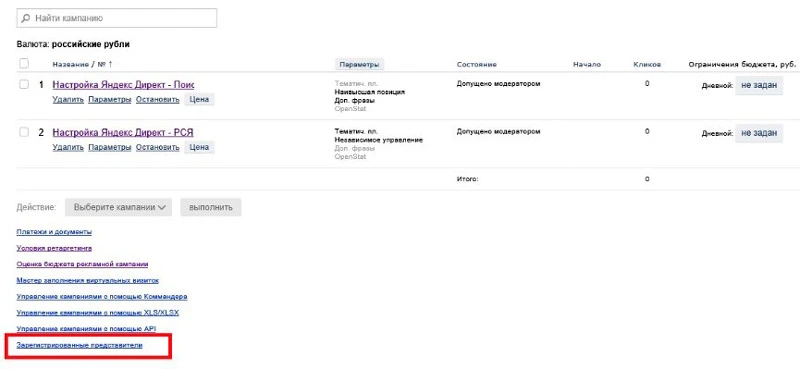Screen dimensions: 800x369
Task: Click the 'Кликов' column header
Action: [647, 64]
